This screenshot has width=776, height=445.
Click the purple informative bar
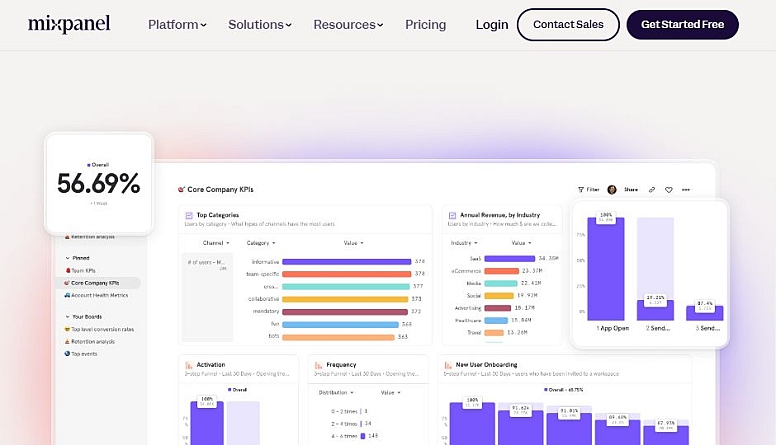346,262
